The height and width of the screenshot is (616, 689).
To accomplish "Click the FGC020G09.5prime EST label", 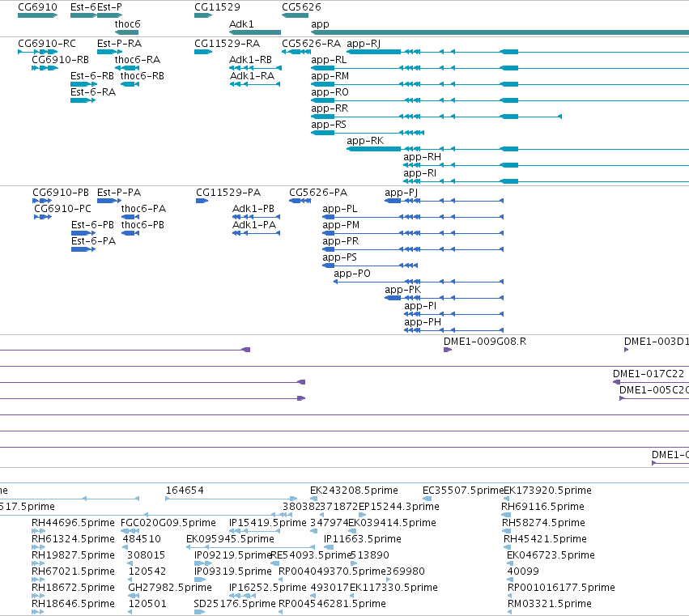I will [x=168, y=523].
